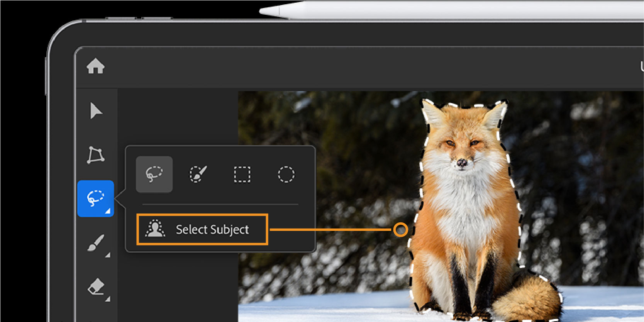Expand Eraser tool options triangle
This screenshot has width=644, height=322.
(108, 299)
